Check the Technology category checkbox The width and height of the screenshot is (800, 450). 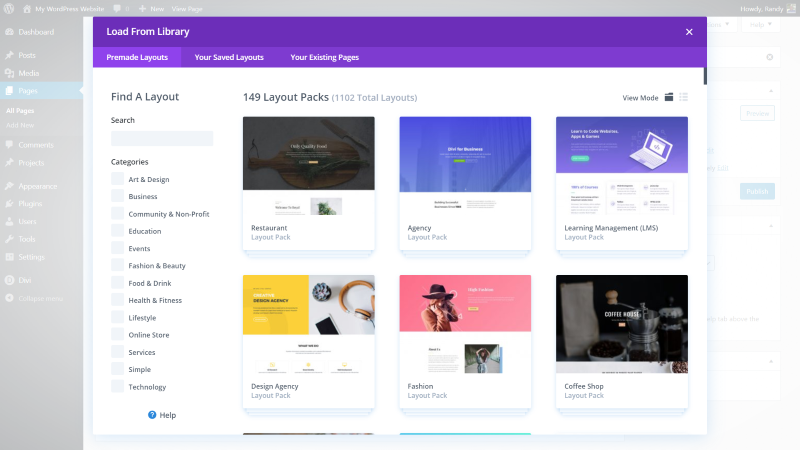point(117,386)
